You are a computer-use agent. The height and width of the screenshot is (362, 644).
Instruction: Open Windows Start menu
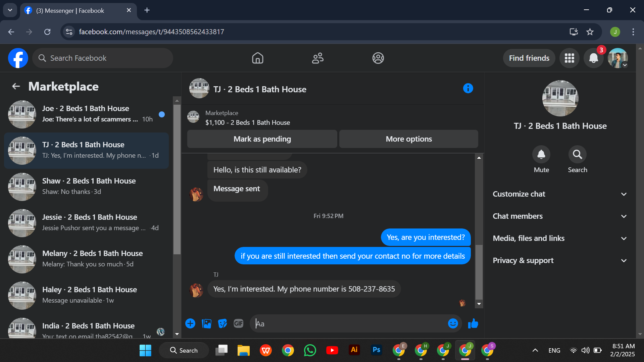point(145,350)
